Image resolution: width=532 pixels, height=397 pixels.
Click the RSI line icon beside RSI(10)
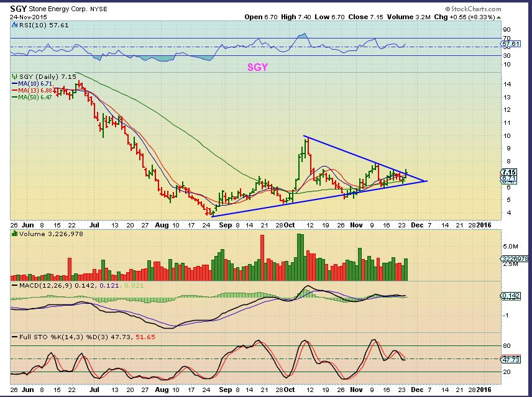14,25
